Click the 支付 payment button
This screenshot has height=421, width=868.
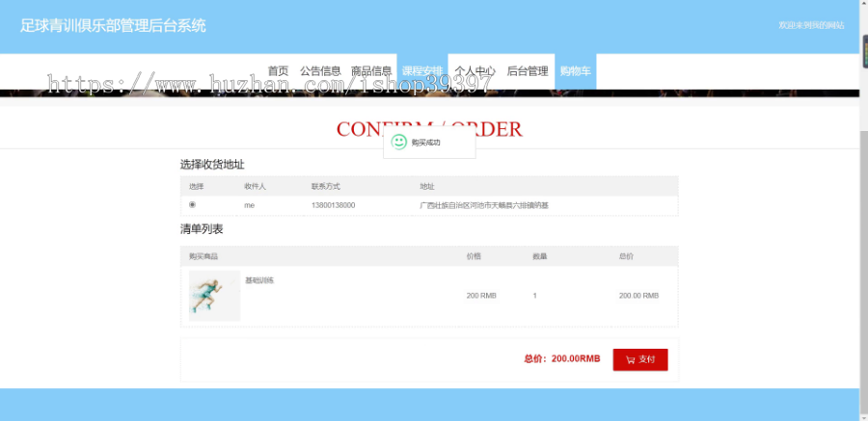pyautogui.click(x=640, y=359)
